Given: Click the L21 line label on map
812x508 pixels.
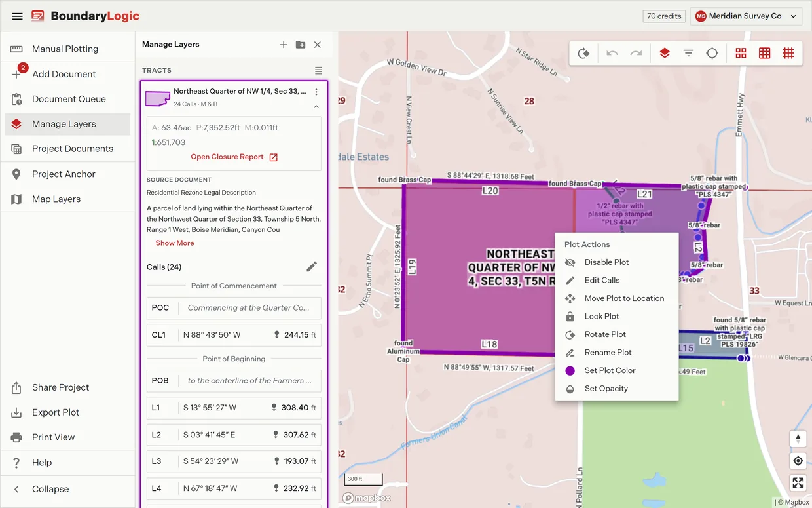Looking at the screenshot, I should [x=644, y=194].
